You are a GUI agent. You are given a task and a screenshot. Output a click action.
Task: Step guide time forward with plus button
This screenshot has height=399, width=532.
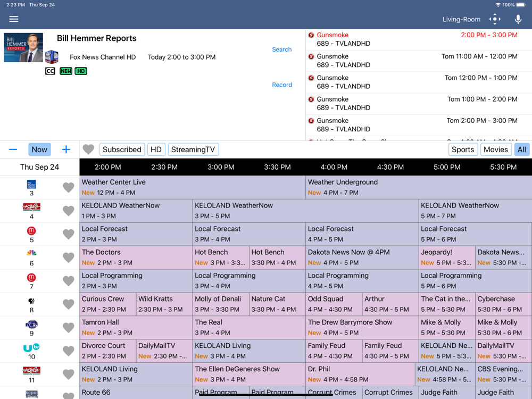click(66, 149)
